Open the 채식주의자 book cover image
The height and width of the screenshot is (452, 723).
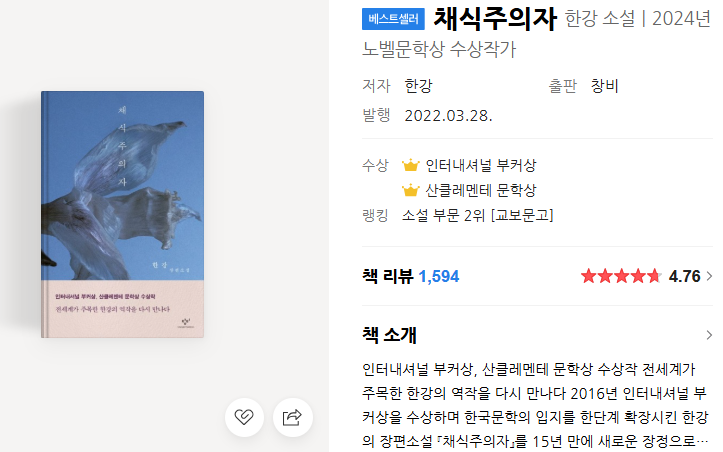(x=123, y=214)
